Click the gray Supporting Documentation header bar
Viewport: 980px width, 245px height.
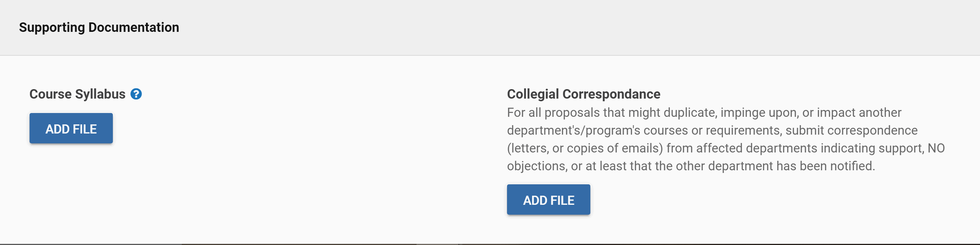click(x=490, y=27)
